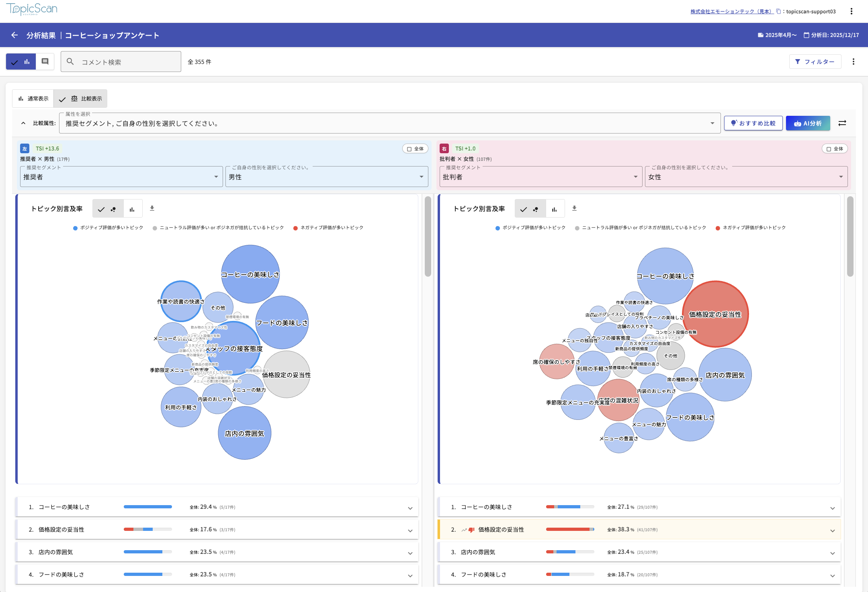Viewport: 868px width, 592px height.
Task: Open the left 推奨者 segment dropdown
Action: coord(121,177)
